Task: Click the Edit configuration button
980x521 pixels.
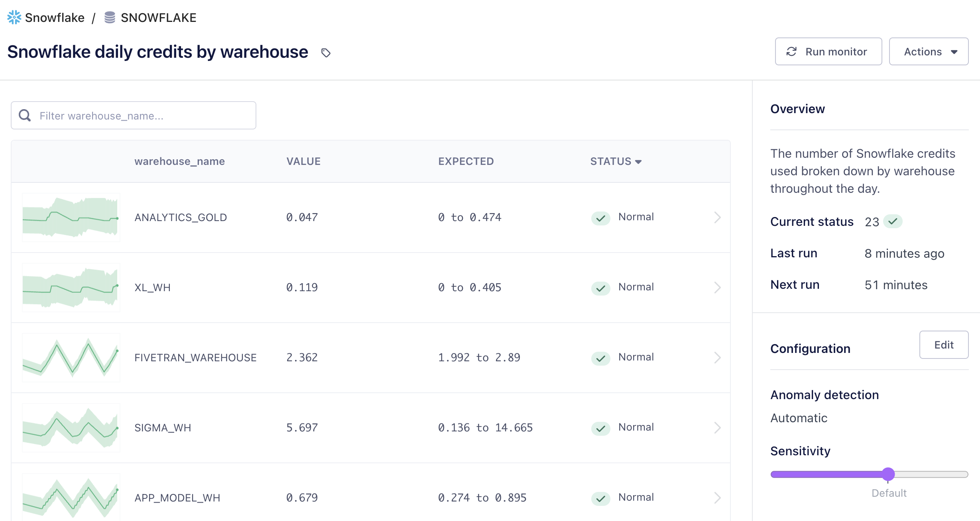Action: (x=944, y=345)
